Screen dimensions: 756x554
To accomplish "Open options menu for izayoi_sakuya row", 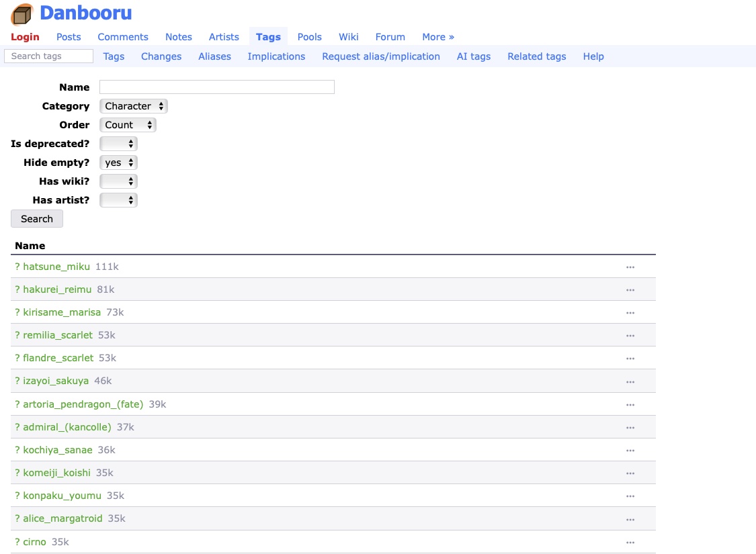I will [x=630, y=381].
